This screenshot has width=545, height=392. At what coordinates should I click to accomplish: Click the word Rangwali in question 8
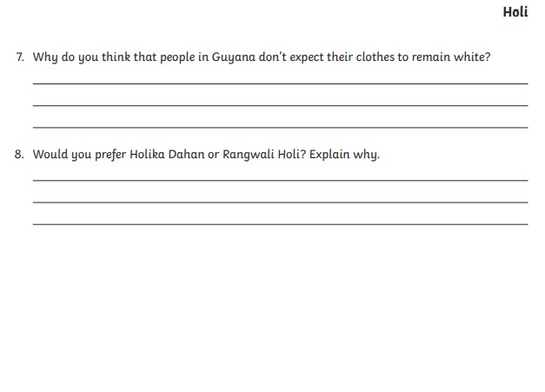(247, 155)
